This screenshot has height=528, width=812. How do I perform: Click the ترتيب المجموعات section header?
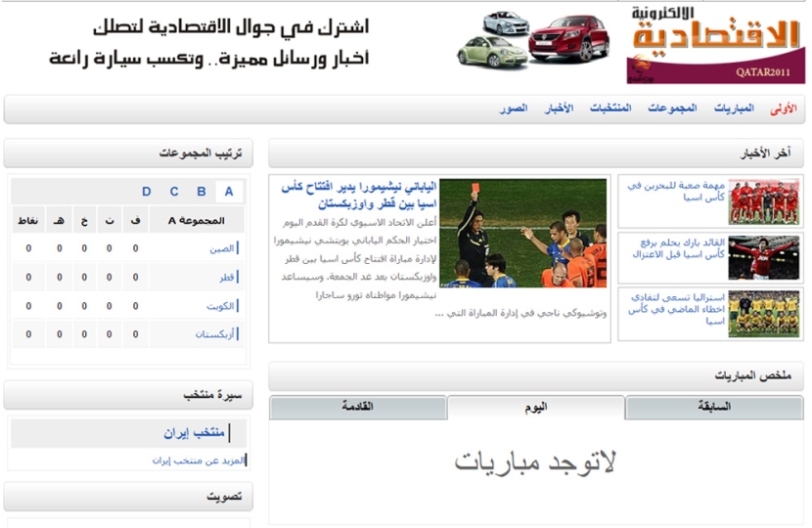(128, 154)
